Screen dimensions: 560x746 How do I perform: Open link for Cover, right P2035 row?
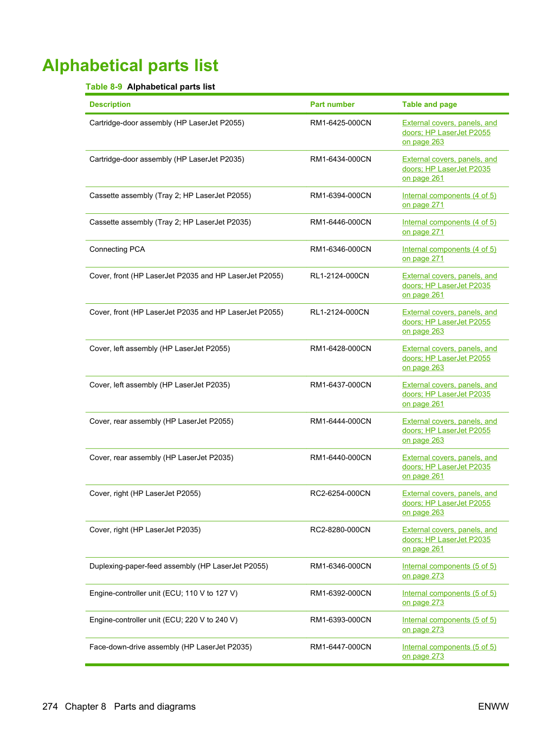449,539
